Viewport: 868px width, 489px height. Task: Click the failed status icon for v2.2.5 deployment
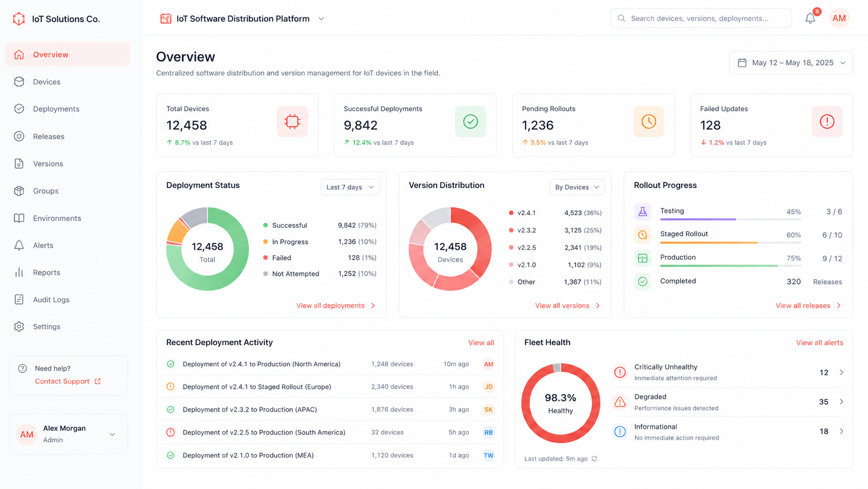pyautogui.click(x=170, y=432)
